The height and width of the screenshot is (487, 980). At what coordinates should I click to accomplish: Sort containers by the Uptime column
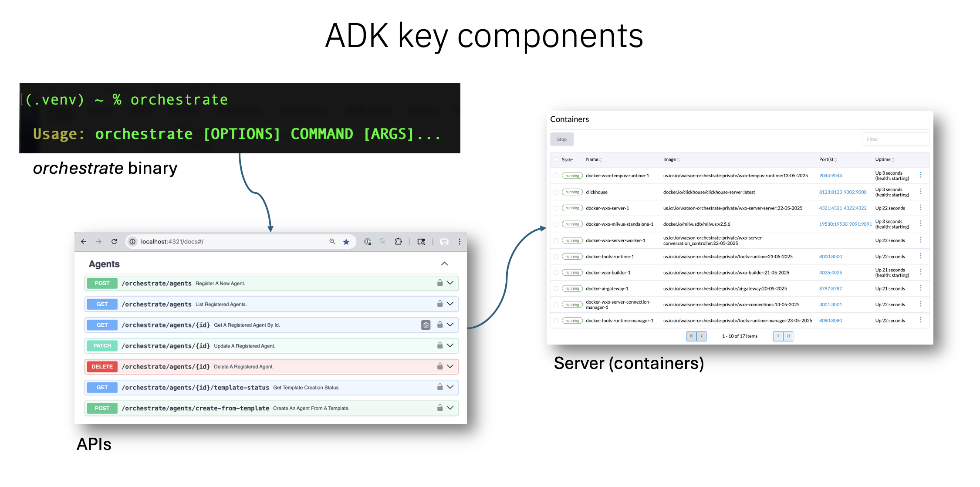(885, 159)
